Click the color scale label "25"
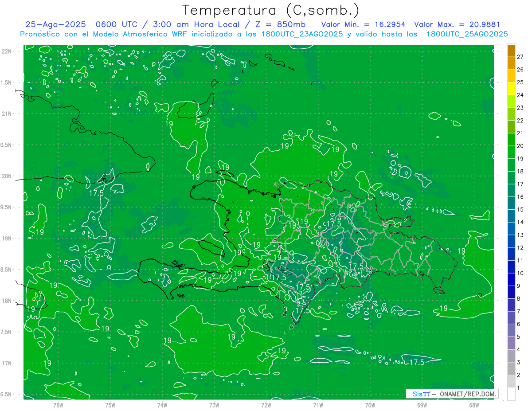The height and width of the screenshot is (411, 532). 520,82
